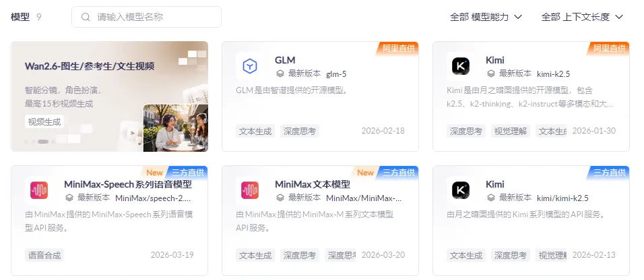The image size is (644, 280).
Task: Click the 语音合成 tag on MiniMax-Speech card
Action: tap(44, 255)
